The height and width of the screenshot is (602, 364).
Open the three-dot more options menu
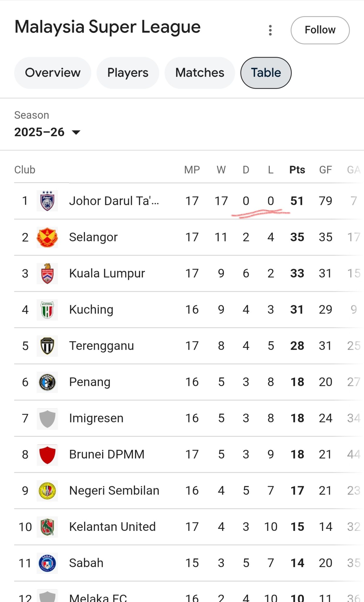pyautogui.click(x=270, y=30)
